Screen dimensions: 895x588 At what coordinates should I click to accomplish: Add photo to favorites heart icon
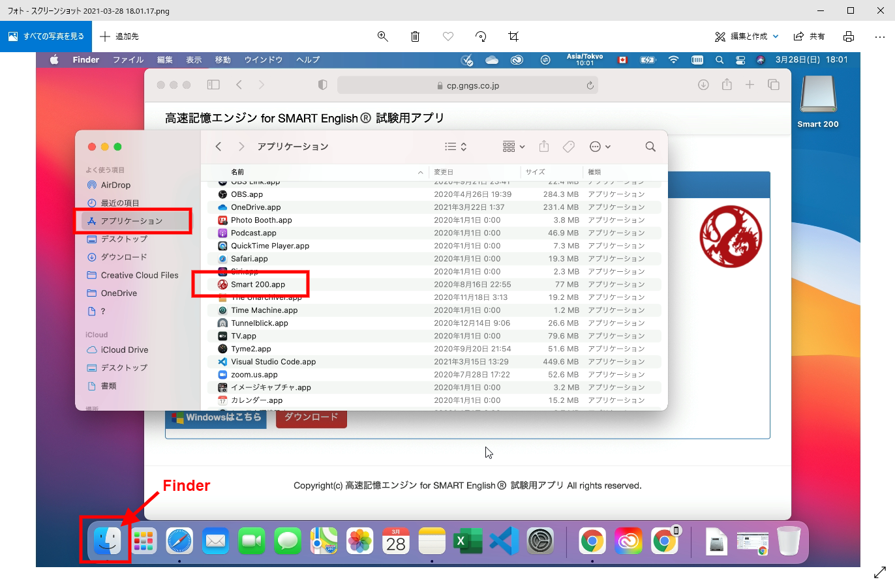448,37
